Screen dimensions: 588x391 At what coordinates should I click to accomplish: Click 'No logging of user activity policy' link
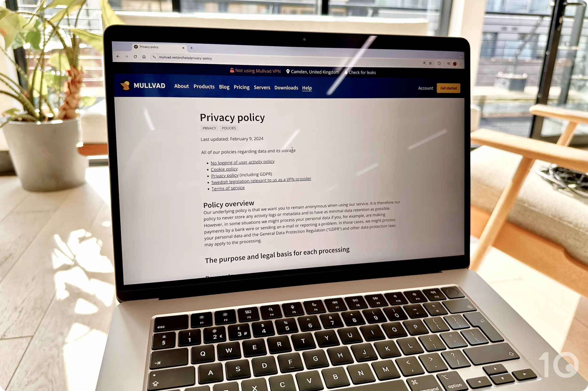(x=242, y=161)
